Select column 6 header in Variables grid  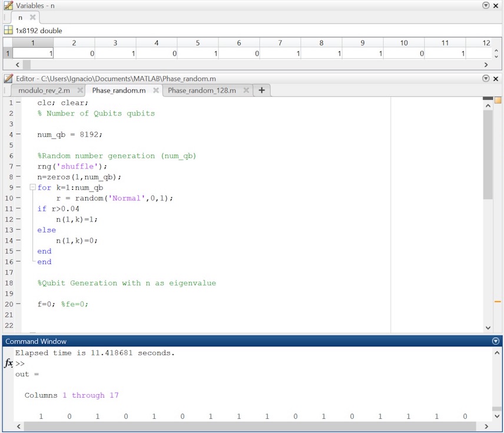238,43
